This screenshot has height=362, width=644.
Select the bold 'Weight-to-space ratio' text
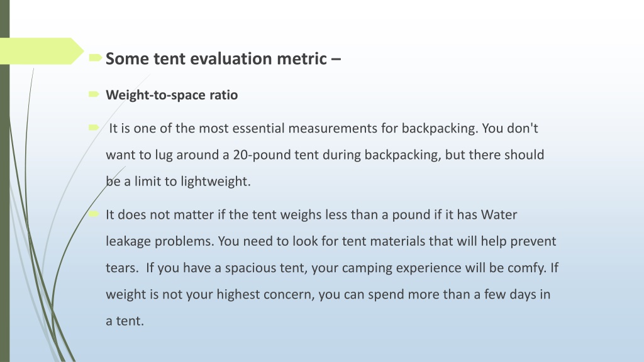click(172, 95)
